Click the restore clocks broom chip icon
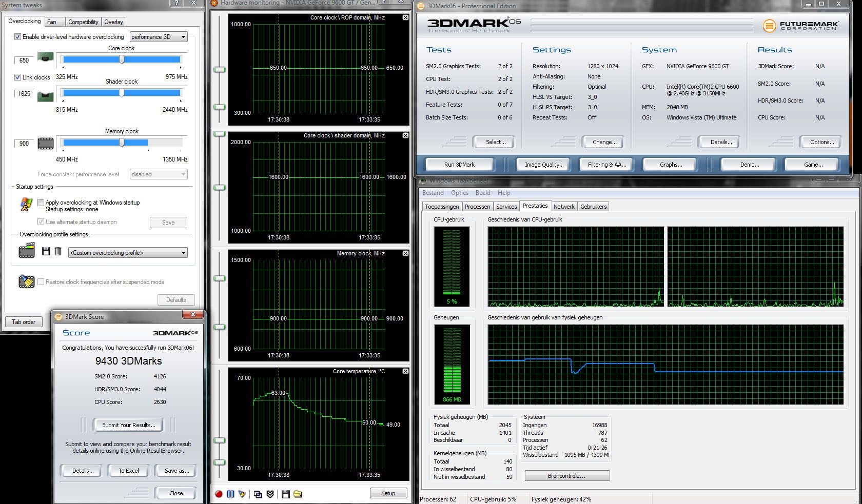This screenshot has height=504, width=862. [26, 281]
